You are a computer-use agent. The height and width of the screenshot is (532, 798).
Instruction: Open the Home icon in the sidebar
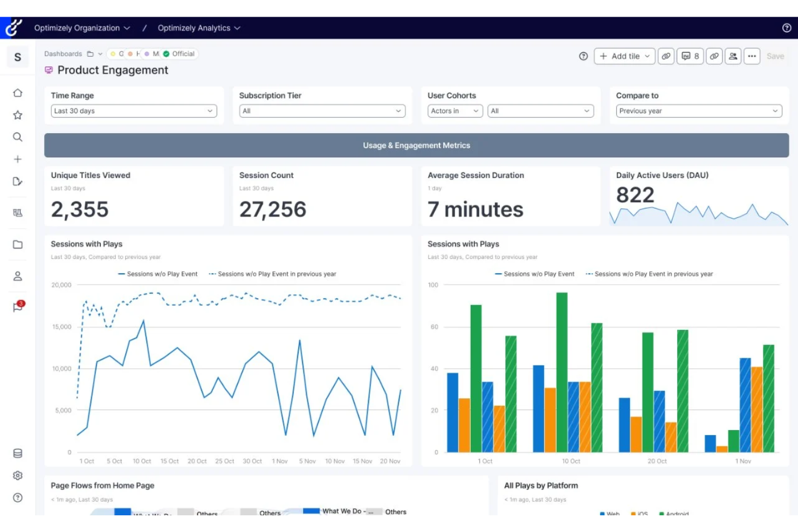pyautogui.click(x=18, y=93)
